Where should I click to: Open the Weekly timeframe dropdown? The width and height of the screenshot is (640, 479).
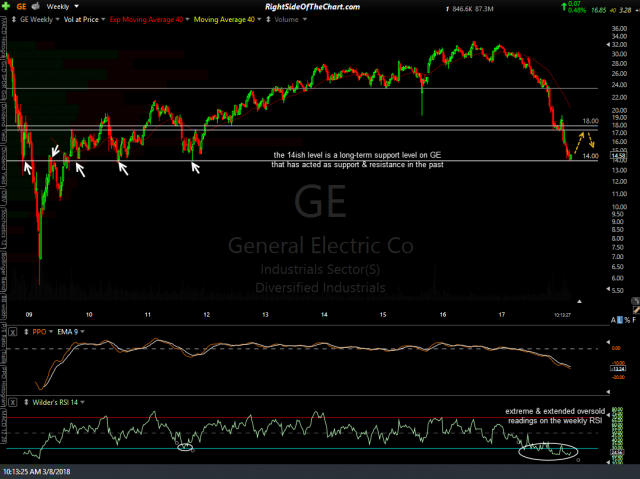click(62, 7)
